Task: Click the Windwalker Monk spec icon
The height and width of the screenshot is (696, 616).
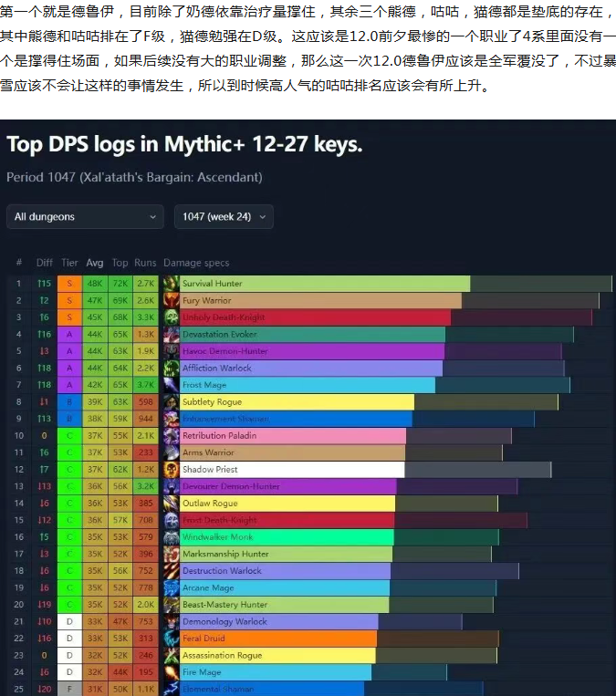Action: 171,537
